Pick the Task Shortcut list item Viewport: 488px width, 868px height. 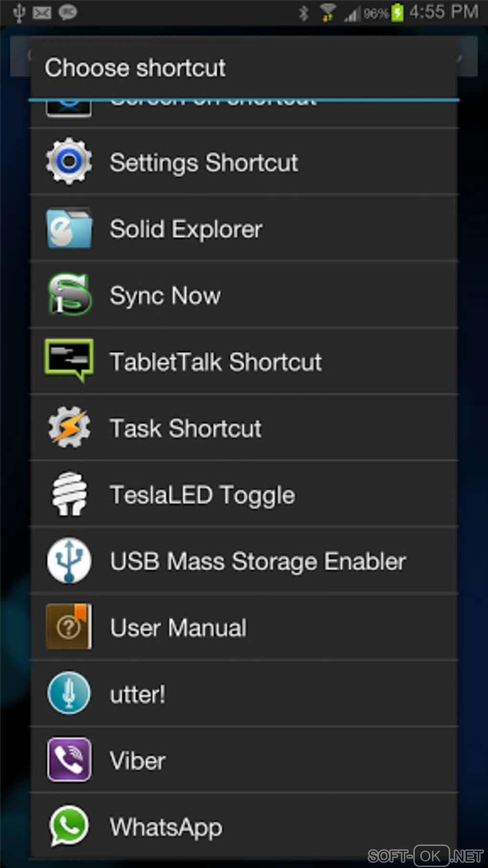[x=186, y=428]
